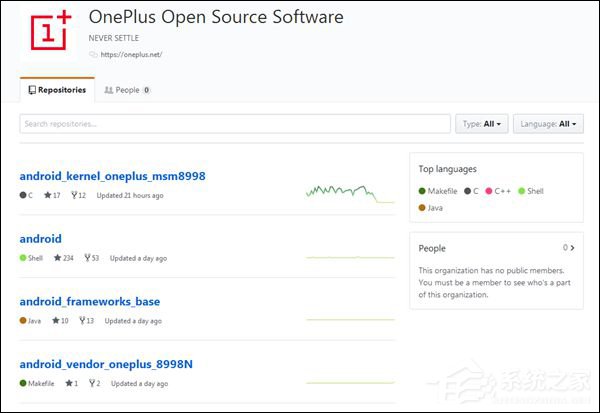Open android_kernel_oneplus_msm8998 repository
The image size is (600, 413).
coord(112,176)
